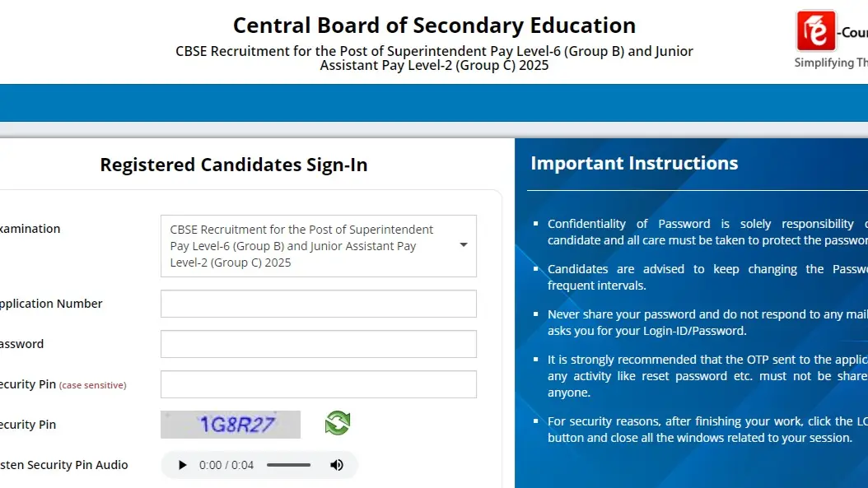Click the Important Instructions header
Image resolution: width=868 pixels, height=488 pixels.
634,163
